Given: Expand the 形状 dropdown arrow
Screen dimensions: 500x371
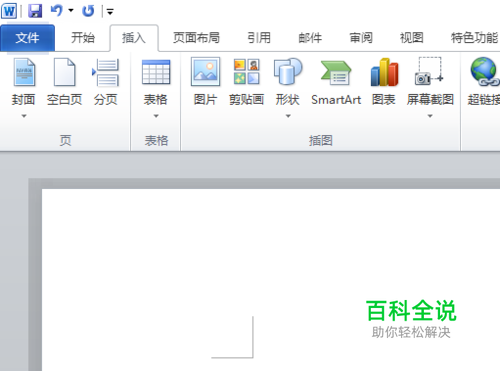Looking at the screenshot, I should click(x=288, y=116).
